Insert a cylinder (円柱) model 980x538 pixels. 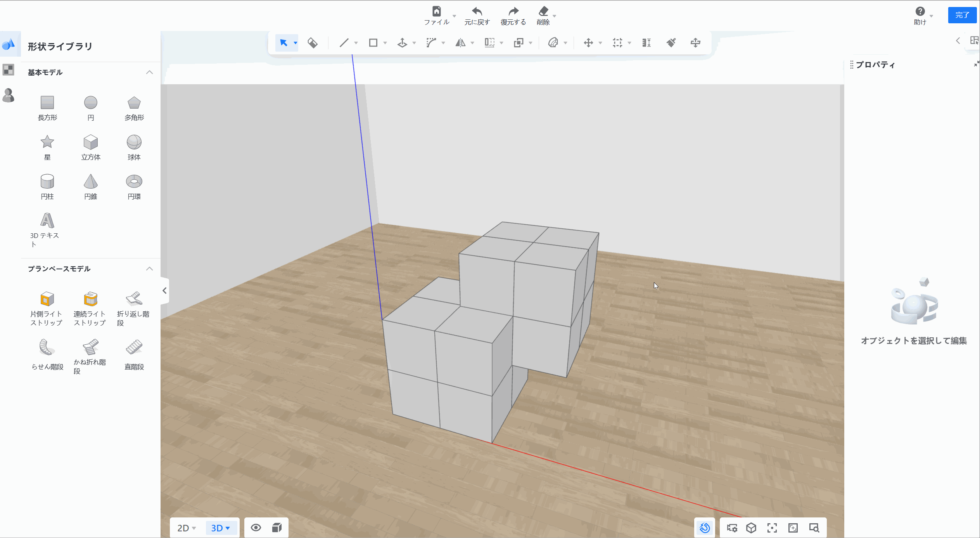pyautogui.click(x=47, y=187)
